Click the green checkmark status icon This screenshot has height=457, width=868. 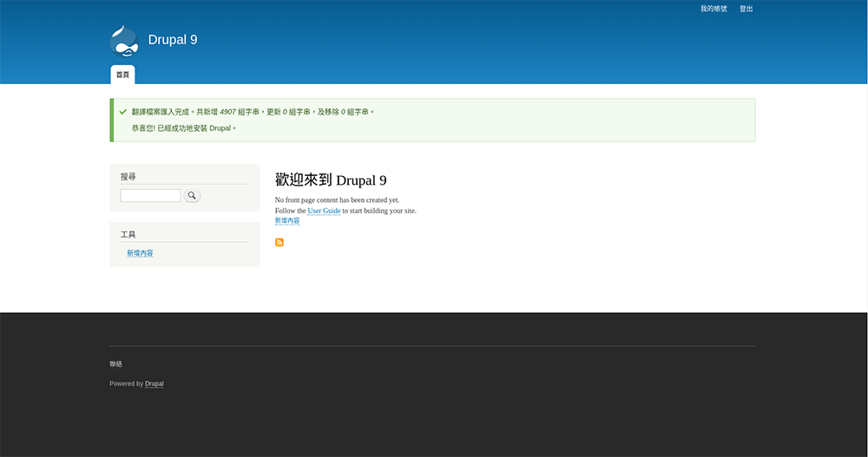[x=123, y=112]
